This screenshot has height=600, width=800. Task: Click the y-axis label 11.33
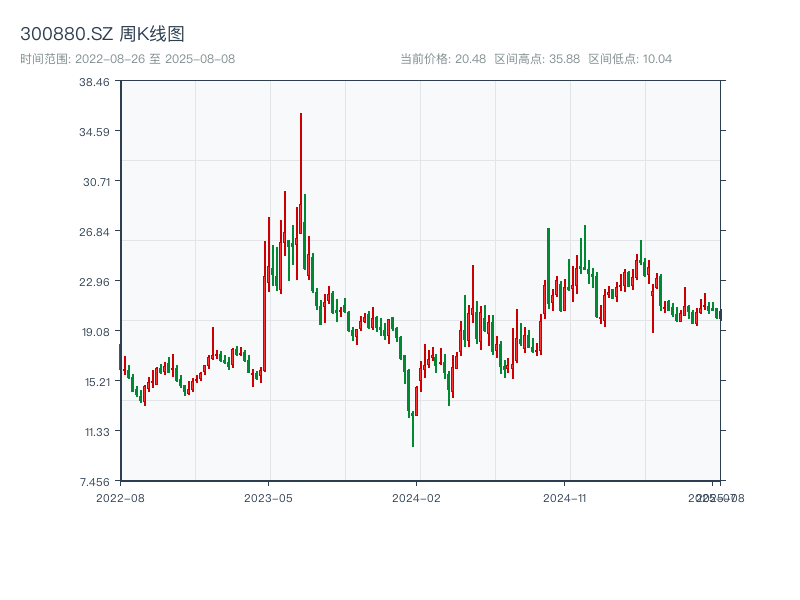[97, 432]
